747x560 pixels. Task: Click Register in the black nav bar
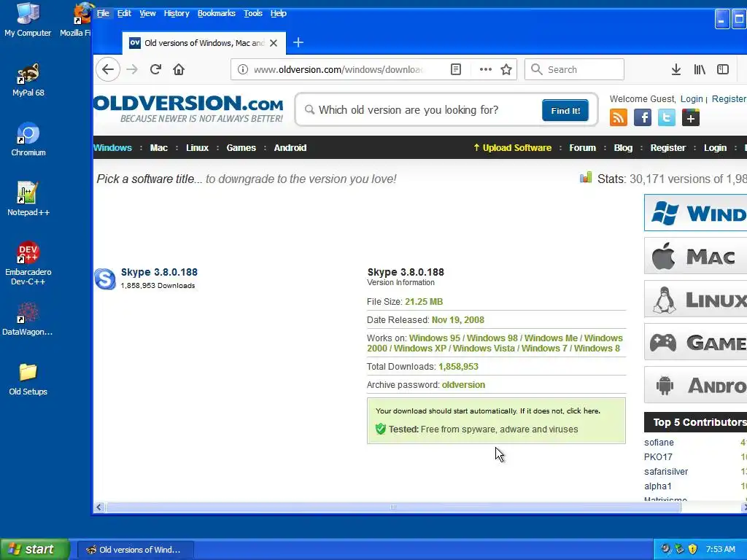668,147
